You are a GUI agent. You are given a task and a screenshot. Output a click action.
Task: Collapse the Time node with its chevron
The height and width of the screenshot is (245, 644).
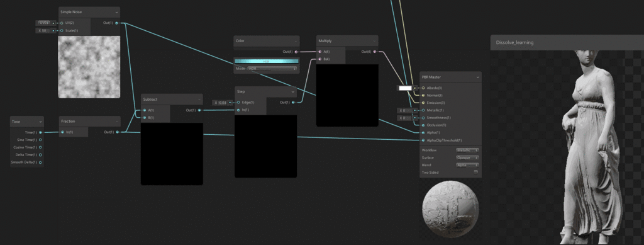(40, 122)
